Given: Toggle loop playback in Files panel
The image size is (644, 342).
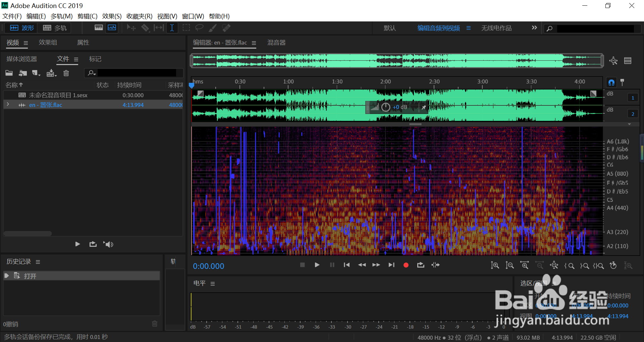Looking at the screenshot, I should 93,244.
